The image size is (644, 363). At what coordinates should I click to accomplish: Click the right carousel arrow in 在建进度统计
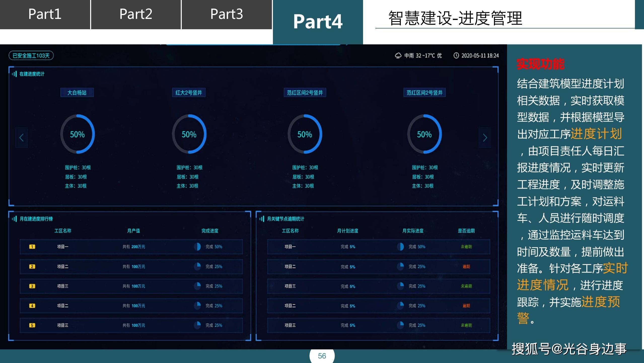point(485,138)
